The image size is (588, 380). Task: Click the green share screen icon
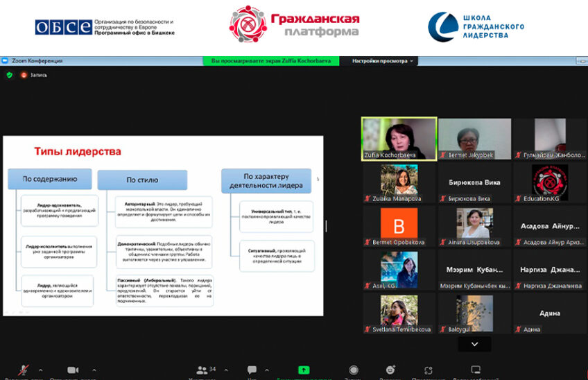point(303,370)
